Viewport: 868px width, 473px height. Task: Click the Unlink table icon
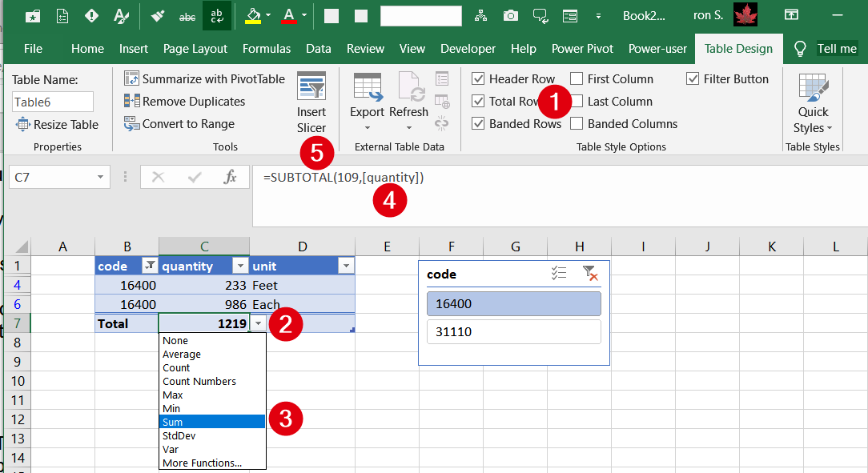pos(442,122)
